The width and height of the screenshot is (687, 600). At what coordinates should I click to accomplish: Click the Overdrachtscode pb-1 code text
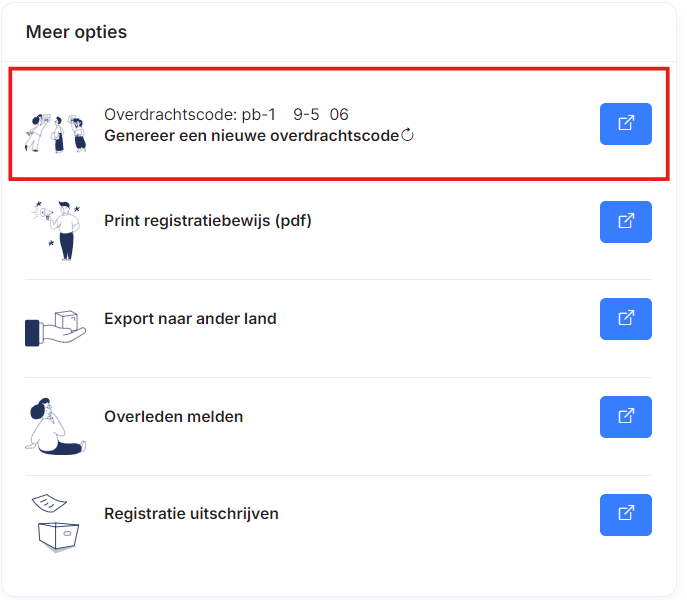pyautogui.click(x=226, y=115)
